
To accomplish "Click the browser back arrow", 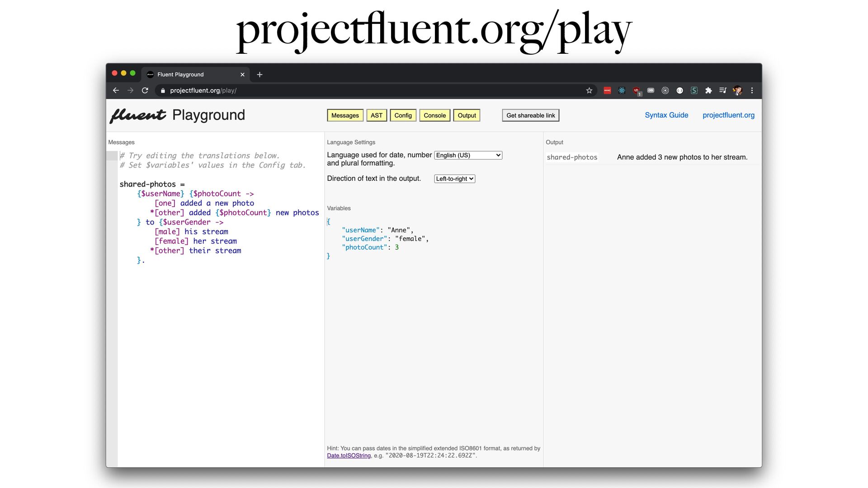I will pyautogui.click(x=116, y=90).
